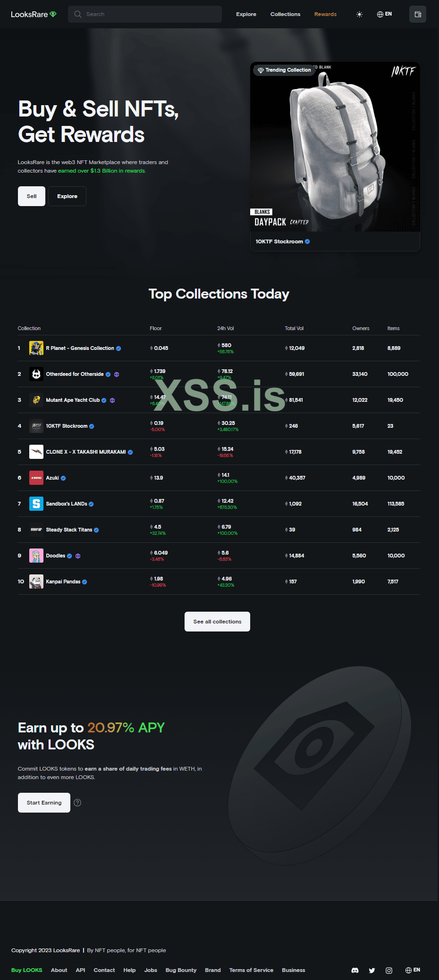Open CLONE X - X TAKASHI MURAKAMI name
The height and width of the screenshot is (980, 439).
tap(86, 452)
